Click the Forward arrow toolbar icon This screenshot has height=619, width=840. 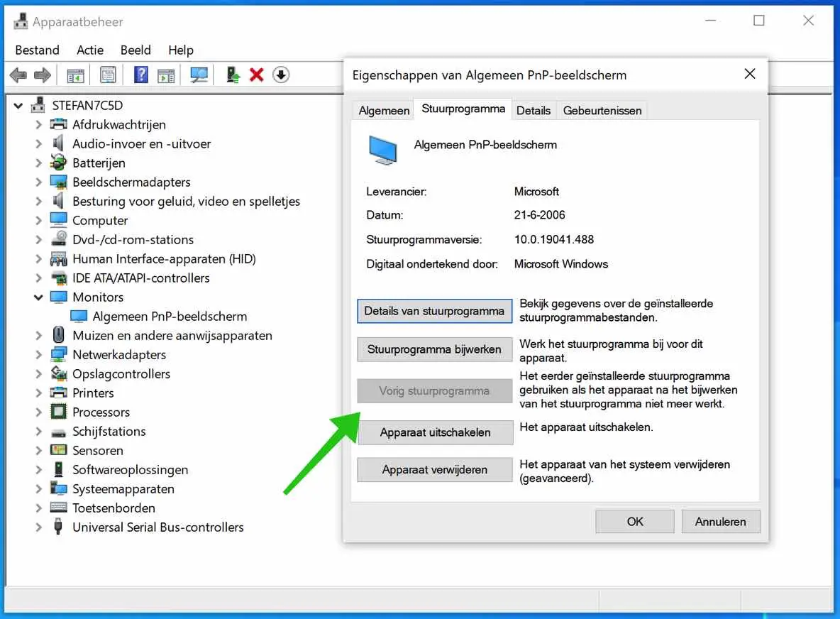(43, 75)
